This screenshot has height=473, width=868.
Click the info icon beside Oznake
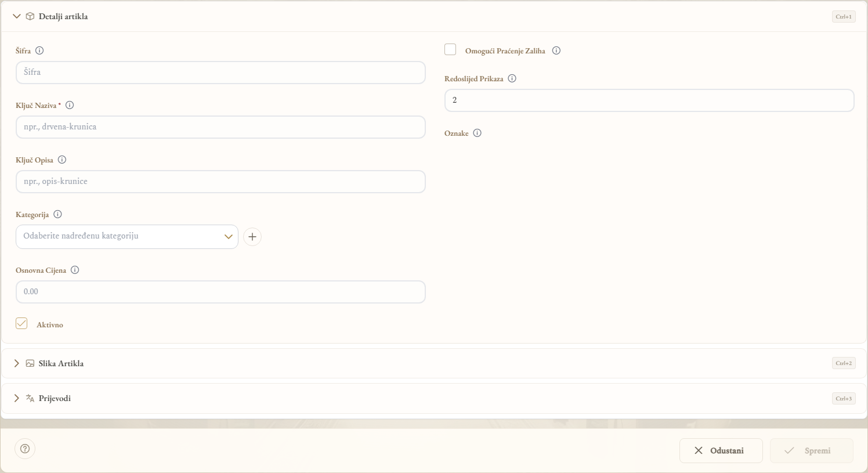477,133
